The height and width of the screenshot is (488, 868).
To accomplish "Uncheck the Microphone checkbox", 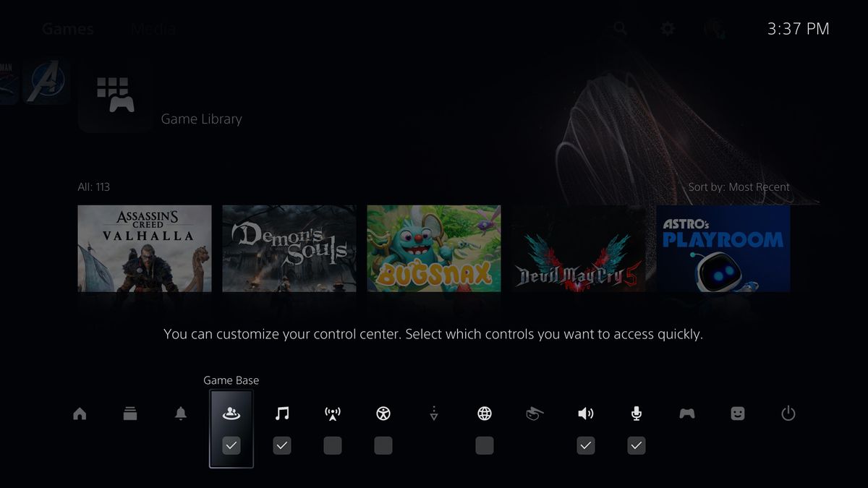I will point(636,445).
